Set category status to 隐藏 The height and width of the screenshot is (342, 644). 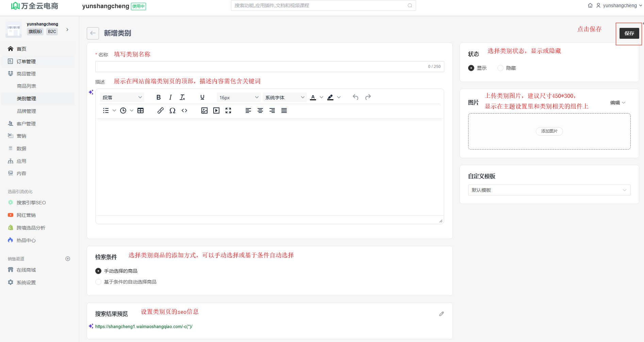500,68
